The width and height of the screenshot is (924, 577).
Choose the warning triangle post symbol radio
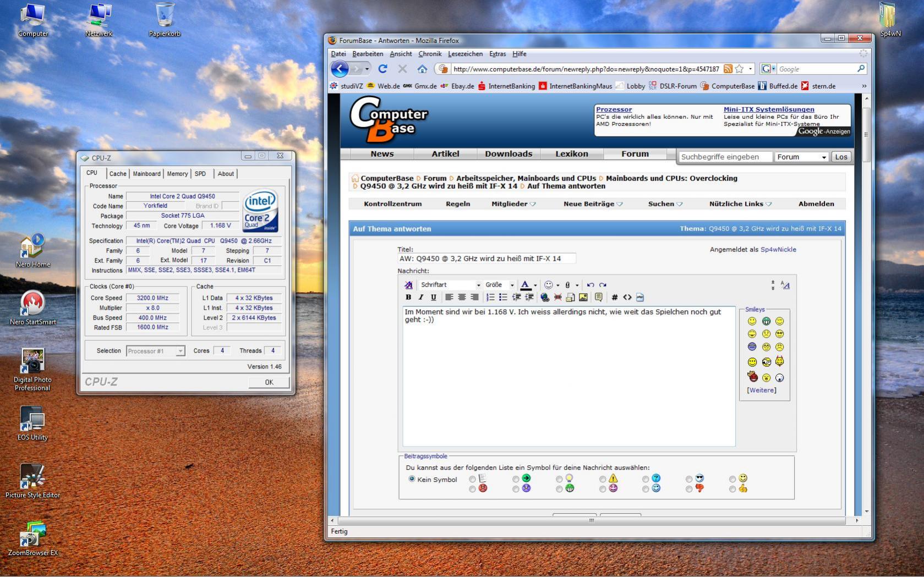click(603, 479)
